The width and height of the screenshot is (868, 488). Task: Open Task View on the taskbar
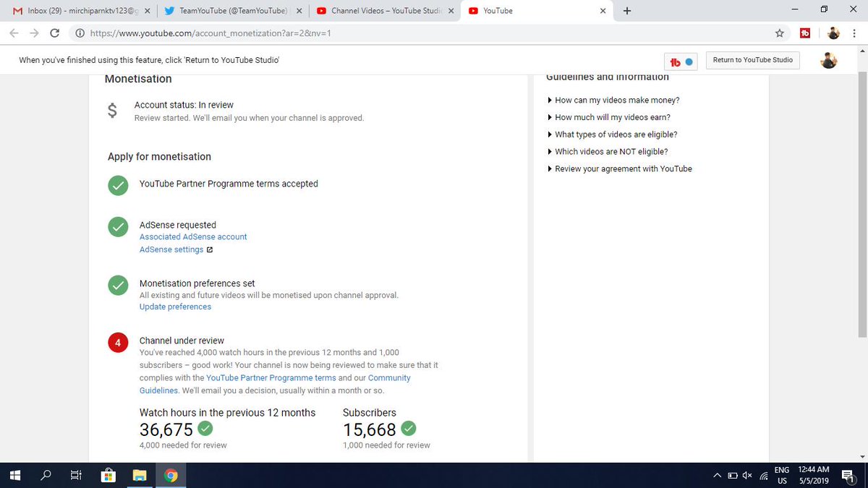click(x=76, y=476)
